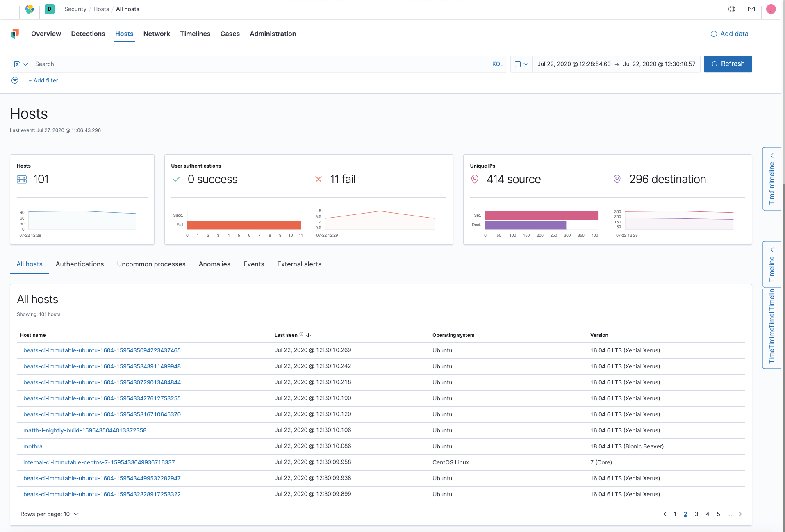Click the red Fail authentication bar

coord(244,225)
